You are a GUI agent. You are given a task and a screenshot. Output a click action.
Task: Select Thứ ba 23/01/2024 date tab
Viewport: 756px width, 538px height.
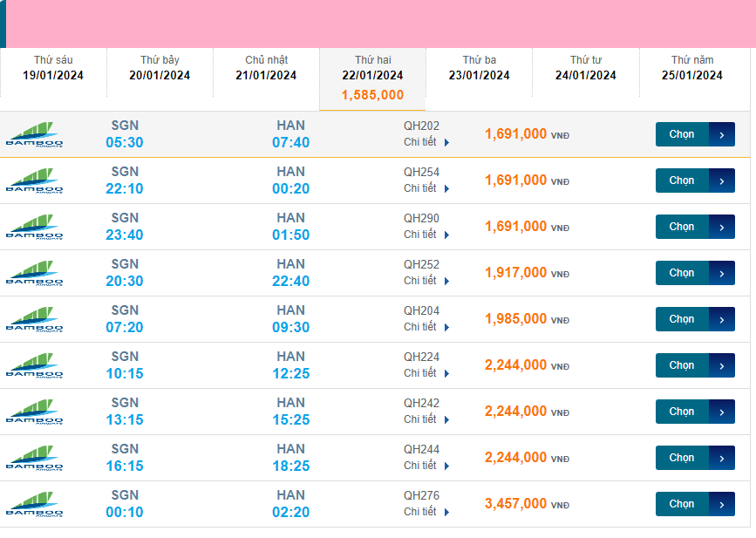click(x=479, y=68)
